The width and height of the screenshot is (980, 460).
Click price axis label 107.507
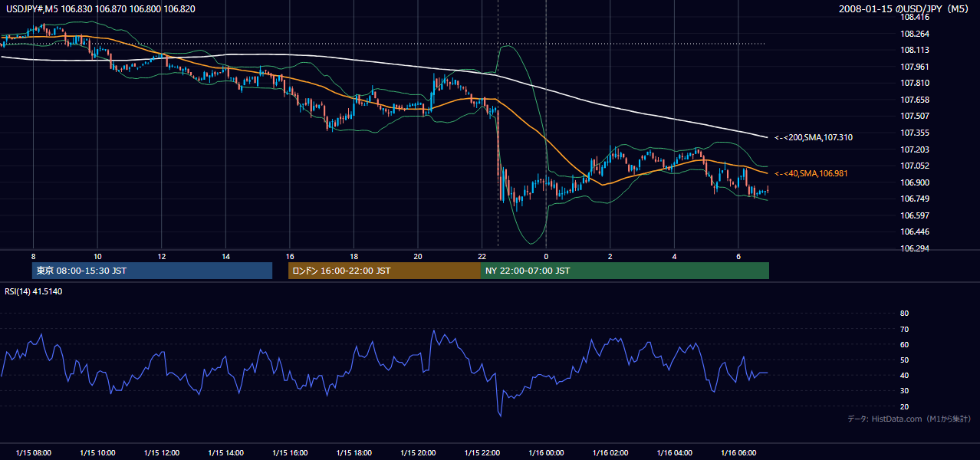(x=915, y=116)
